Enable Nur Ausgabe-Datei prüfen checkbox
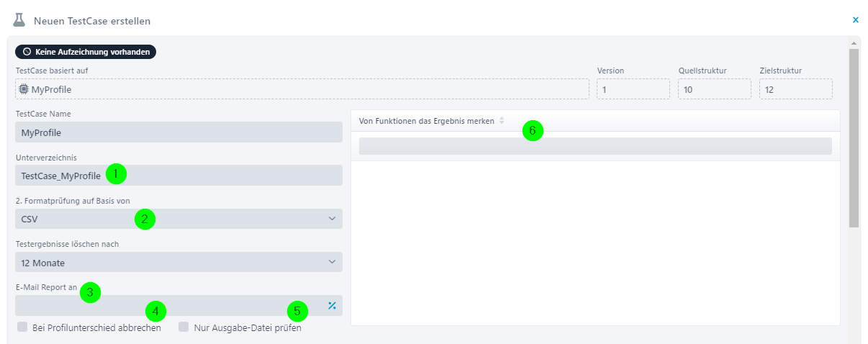This screenshot has width=868, height=344. click(184, 327)
